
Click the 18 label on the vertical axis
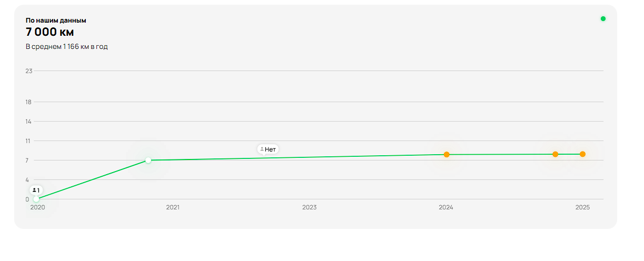pyautogui.click(x=29, y=102)
